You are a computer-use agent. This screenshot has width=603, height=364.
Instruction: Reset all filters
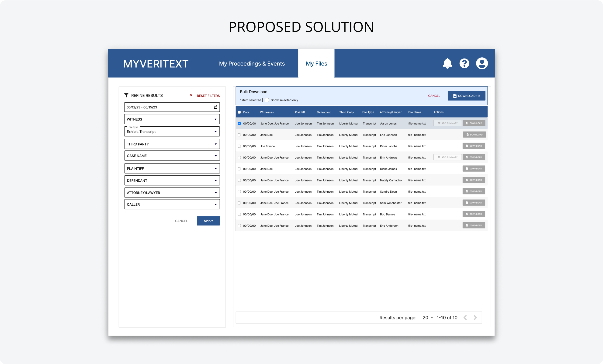(x=208, y=96)
